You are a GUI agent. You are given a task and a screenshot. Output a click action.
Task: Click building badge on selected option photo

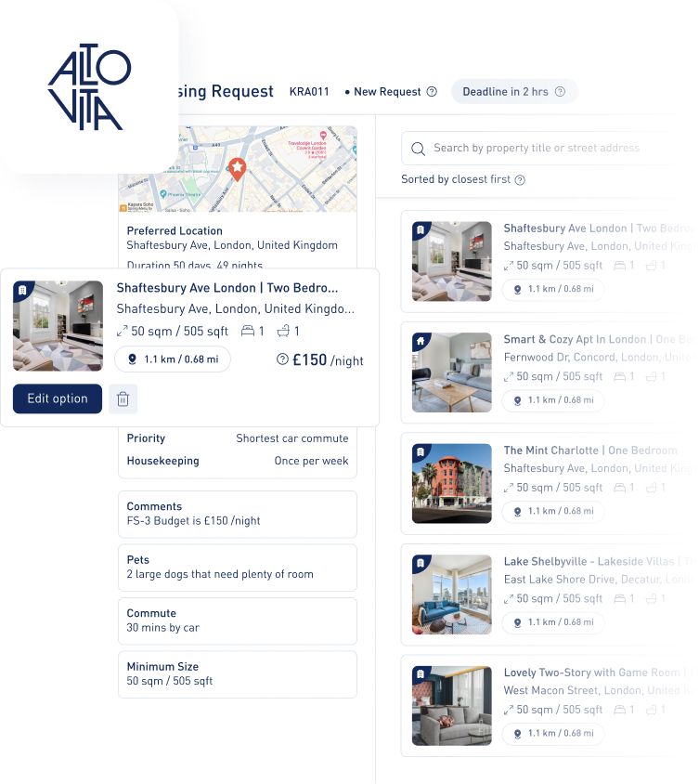(x=22, y=290)
